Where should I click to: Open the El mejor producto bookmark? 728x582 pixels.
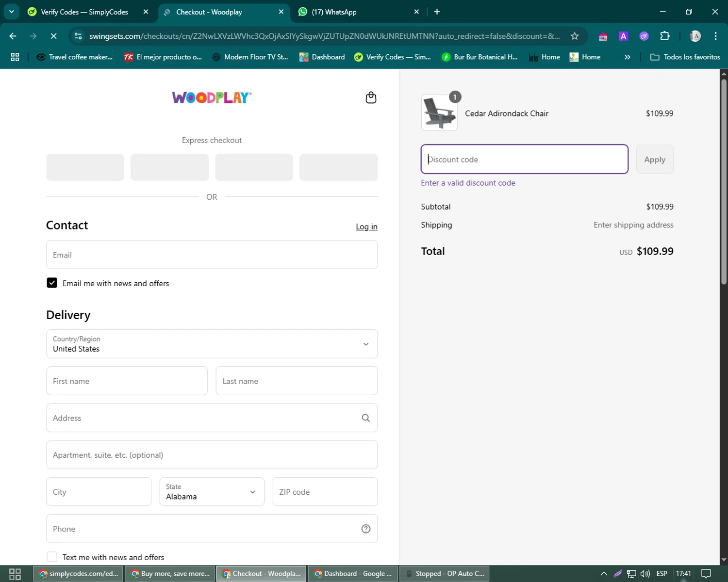[x=163, y=57]
